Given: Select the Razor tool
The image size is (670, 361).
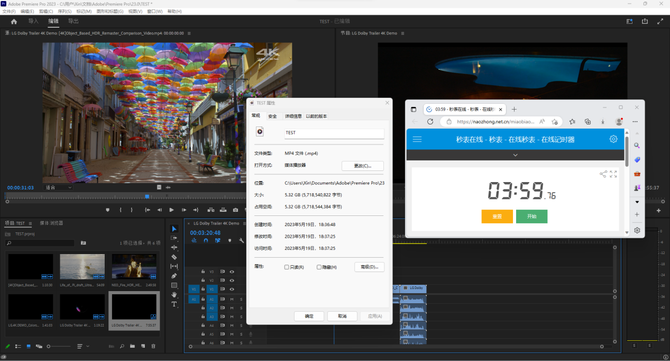Looking at the screenshot, I should tap(174, 257).
